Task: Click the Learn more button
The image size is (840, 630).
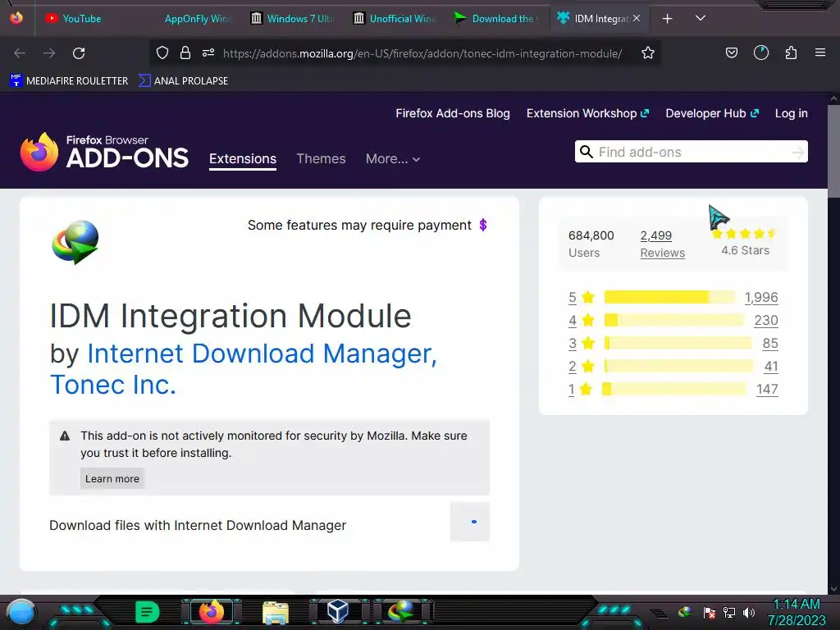Action: [112, 478]
